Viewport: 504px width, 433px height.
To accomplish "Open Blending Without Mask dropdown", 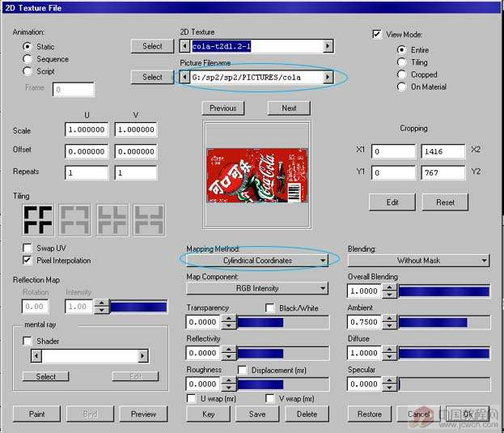I will tap(418, 261).
